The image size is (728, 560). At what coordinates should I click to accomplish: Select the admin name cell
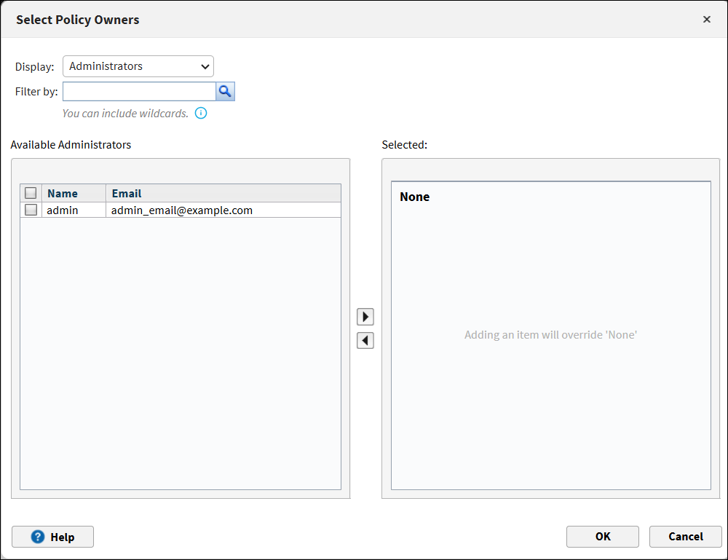[x=63, y=210]
